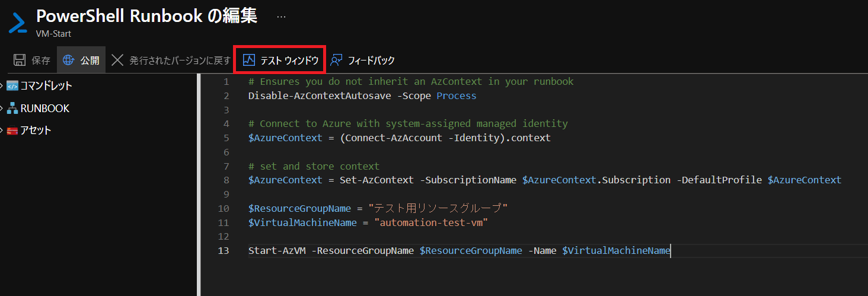The width and height of the screenshot is (868, 296).
Task: Expand the RUNBOOK tree node arrow
Action: click(2, 109)
